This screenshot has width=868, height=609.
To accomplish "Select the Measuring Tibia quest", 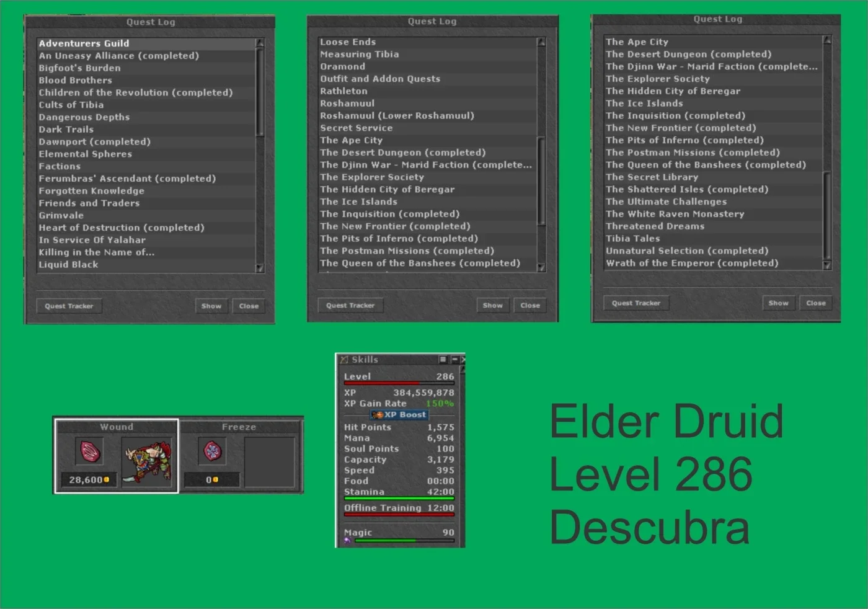I will coord(427,55).
